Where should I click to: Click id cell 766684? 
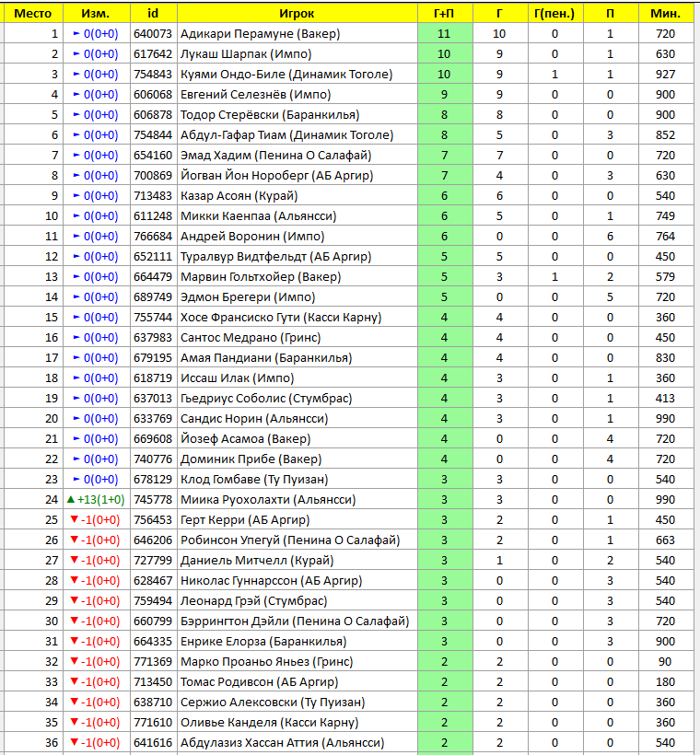coord(153,236)
